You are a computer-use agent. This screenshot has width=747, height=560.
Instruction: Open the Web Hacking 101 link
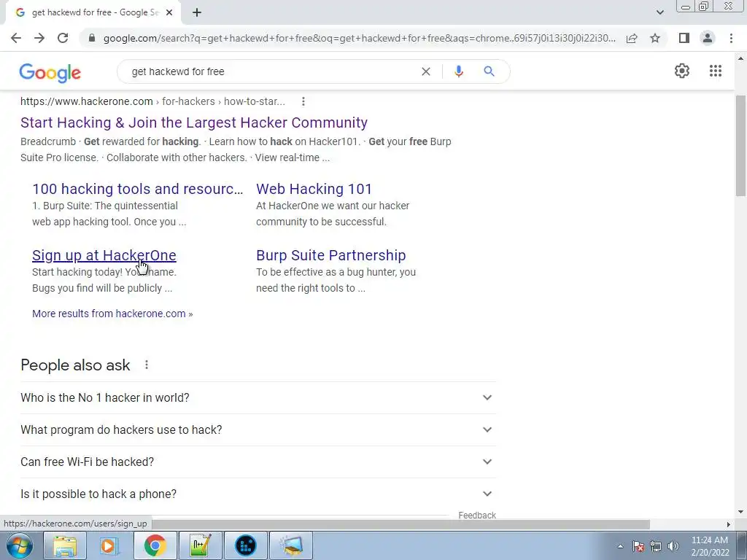pos(314,189)
